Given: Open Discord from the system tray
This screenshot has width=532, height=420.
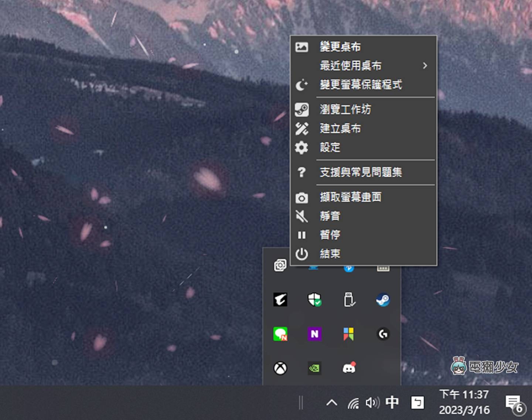Looking at the screenshot, I should (x=349, y=367).
